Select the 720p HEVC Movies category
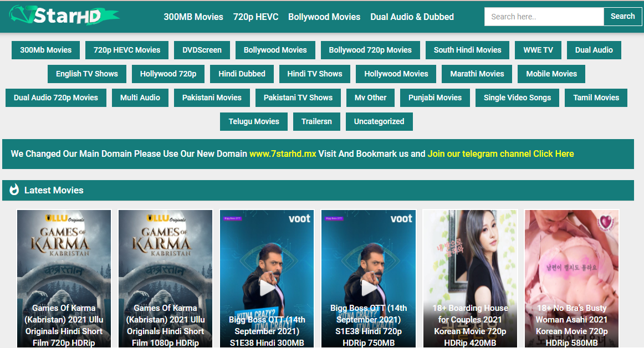Viewport: 644px width, 348px height. (x=127, y=50)
